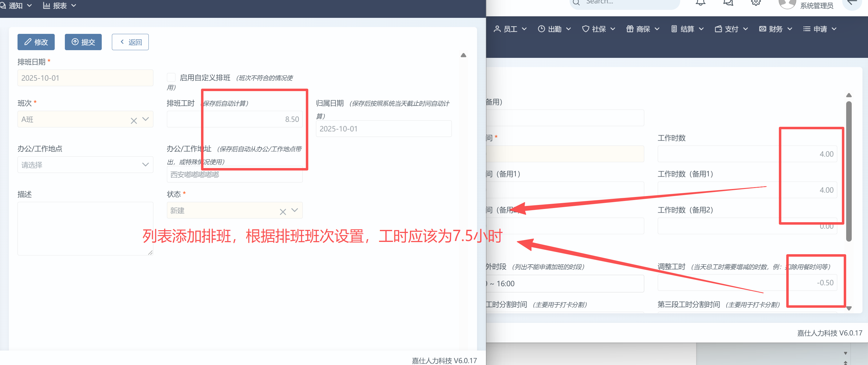Screen dimensions: 868x365
Task: Click the user avatar icon
Action: pyautogui.click(x=787, y=4)
